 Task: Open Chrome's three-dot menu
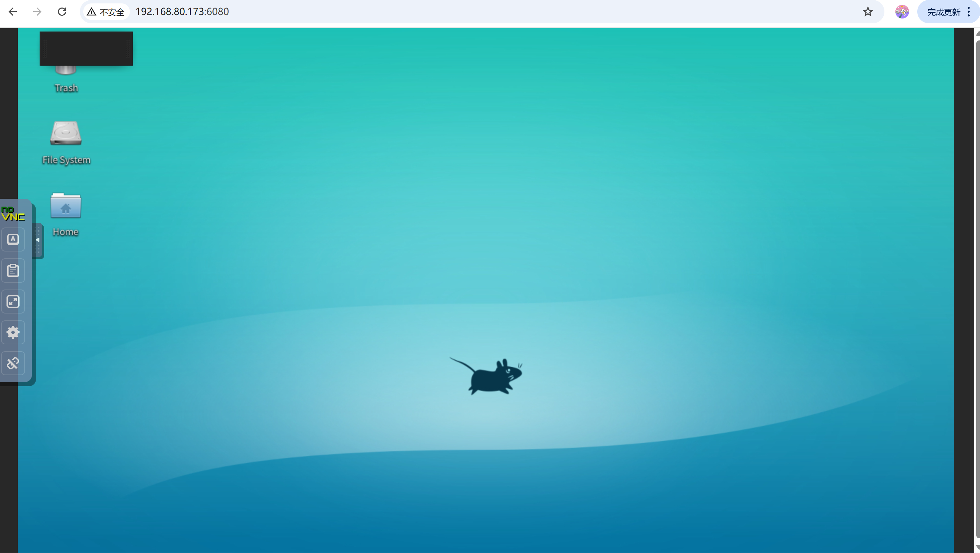(x=969, y=12)
